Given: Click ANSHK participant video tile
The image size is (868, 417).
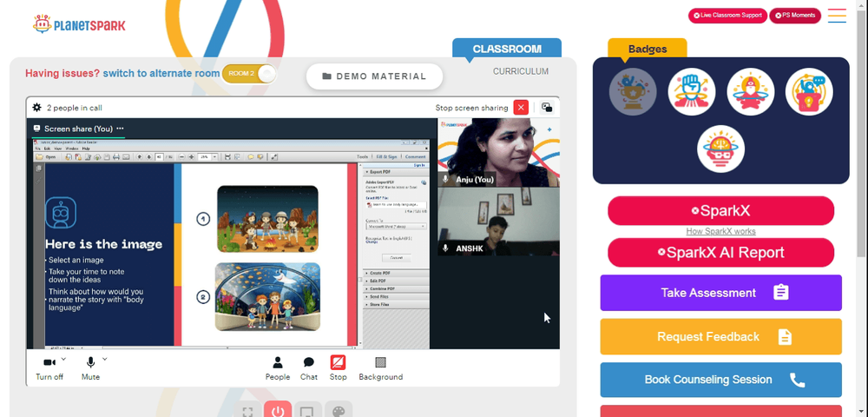Looking at the screenshot, I should pos(498,222).
